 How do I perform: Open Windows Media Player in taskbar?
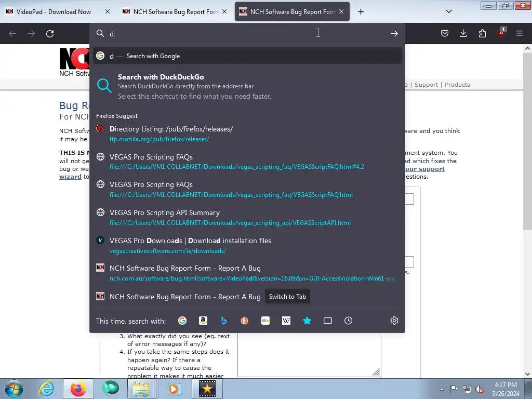[x=174, y=389]
